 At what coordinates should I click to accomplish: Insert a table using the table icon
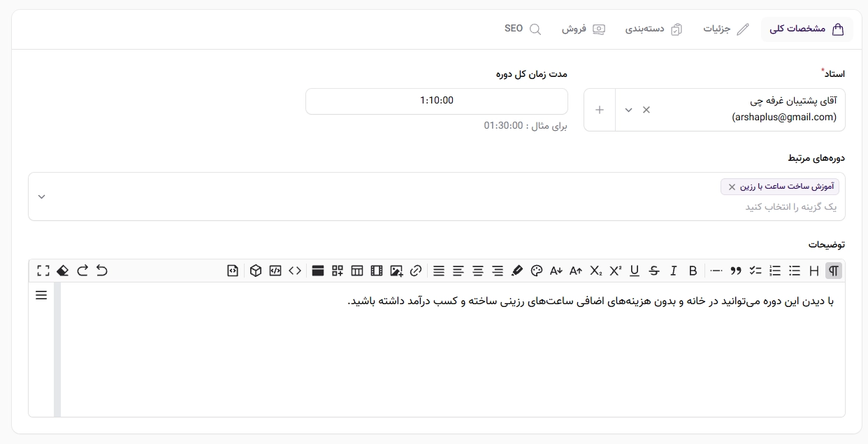(357, 271)
